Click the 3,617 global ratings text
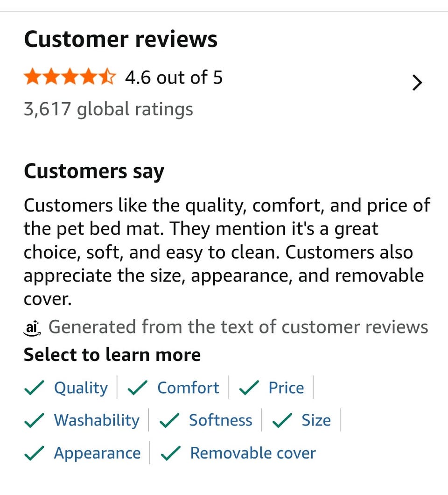This screenshot has width=448, height=495. point(108,109)
